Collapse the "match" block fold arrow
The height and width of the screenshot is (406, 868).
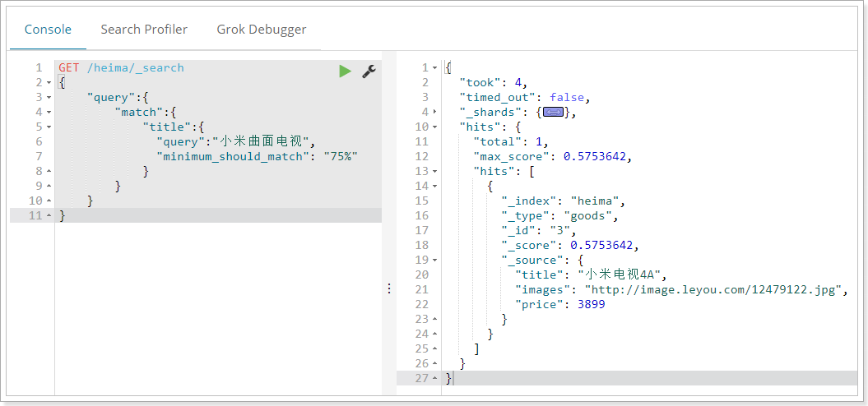[49, 113]
